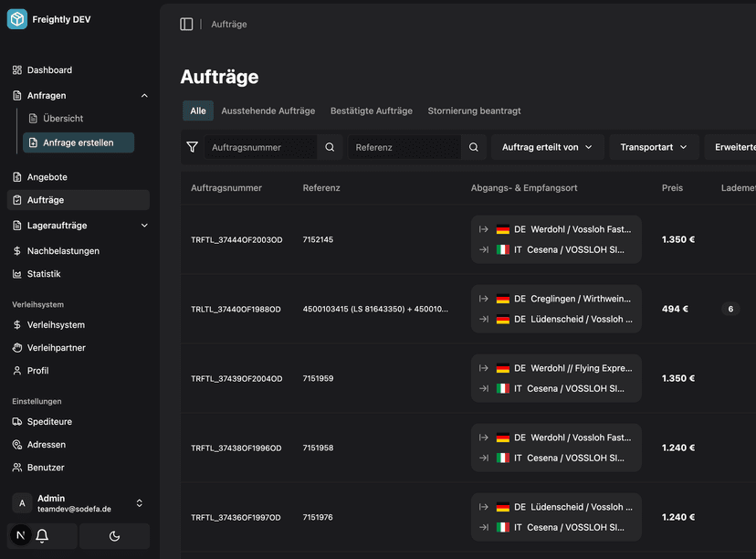756x559 pixels.
Task: Toggle the sidebar panel icon
Action: tap(186, 25)
